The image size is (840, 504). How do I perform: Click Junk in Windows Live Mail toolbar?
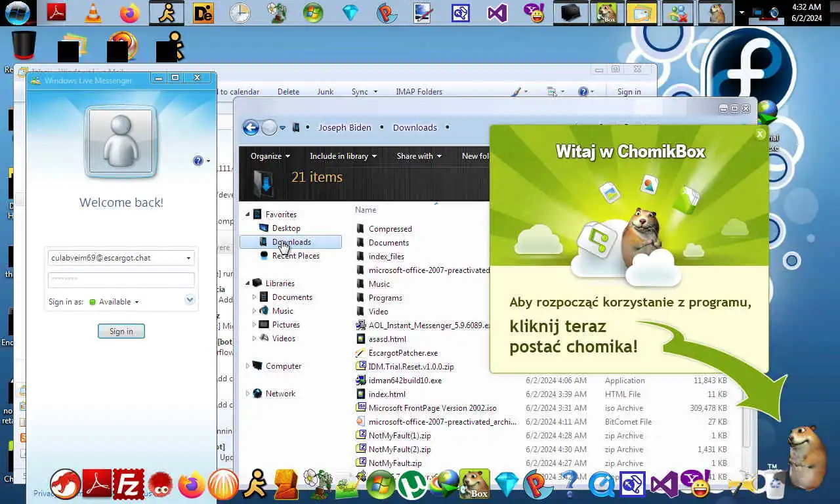325,92
